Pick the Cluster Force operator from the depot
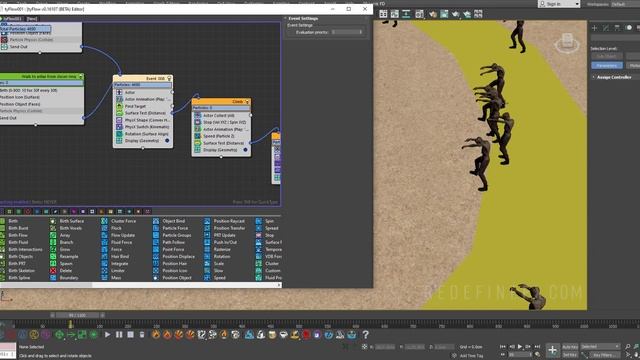Screen dimensions: 640x360 pos(119,221)
